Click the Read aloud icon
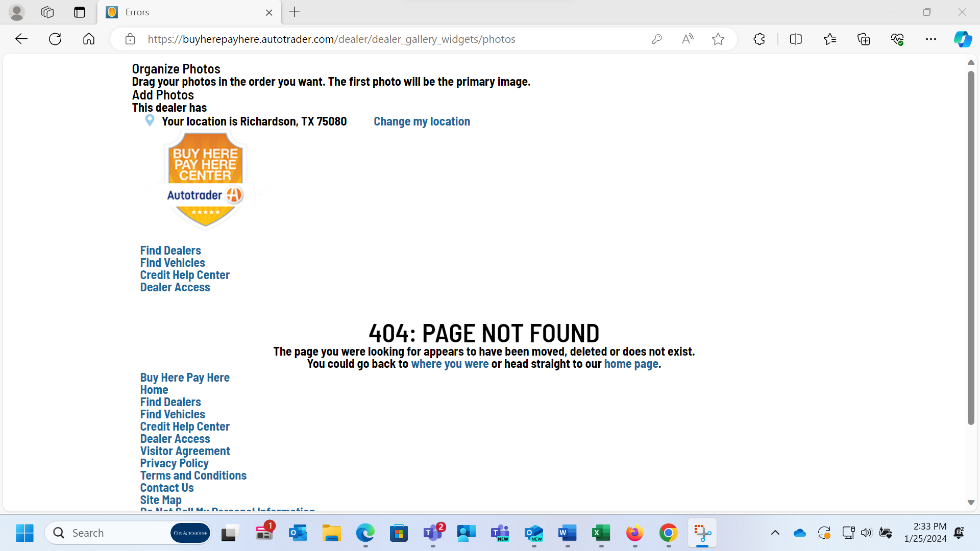Image resolution: width=980 pixels, height=551 pixels. coord(688,39)
